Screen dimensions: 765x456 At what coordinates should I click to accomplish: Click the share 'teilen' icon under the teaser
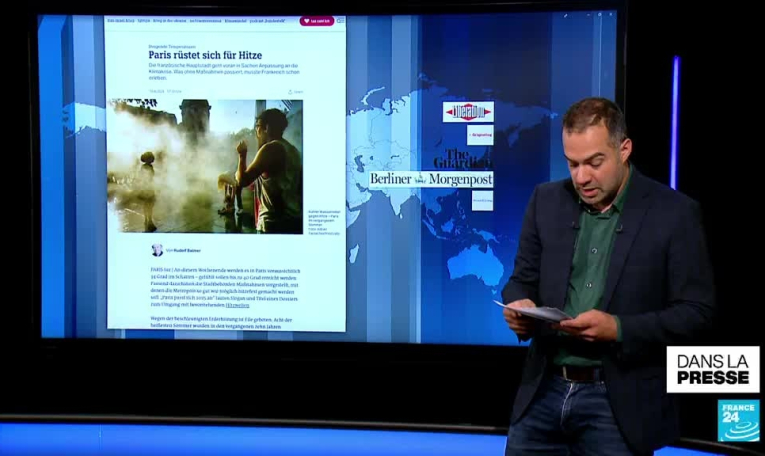[296, 92]
